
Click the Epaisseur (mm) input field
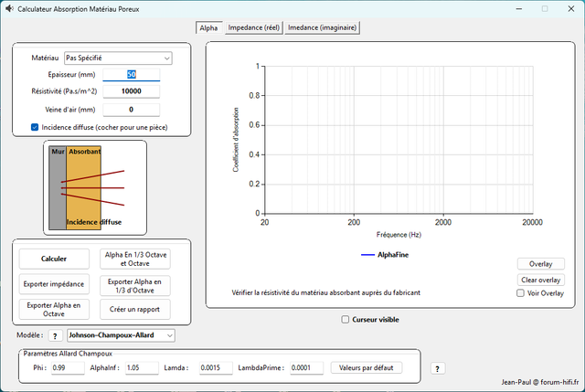132,75
